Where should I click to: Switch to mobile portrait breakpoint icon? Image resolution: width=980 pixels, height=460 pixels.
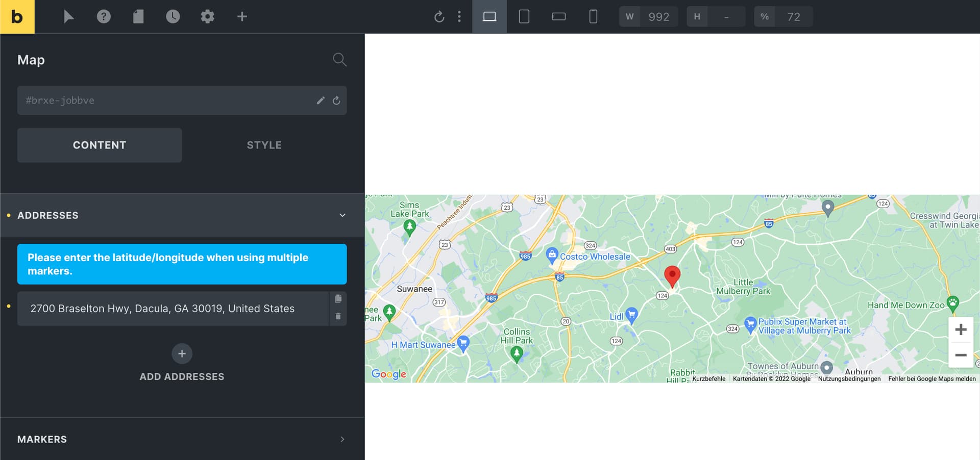pos(593,17)
